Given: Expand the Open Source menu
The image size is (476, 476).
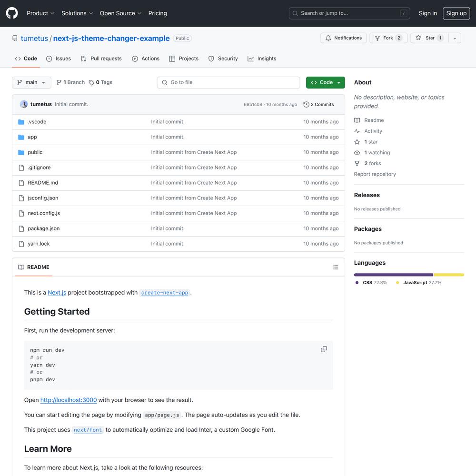Looking at the screenshot, I should tap(120, 13).
